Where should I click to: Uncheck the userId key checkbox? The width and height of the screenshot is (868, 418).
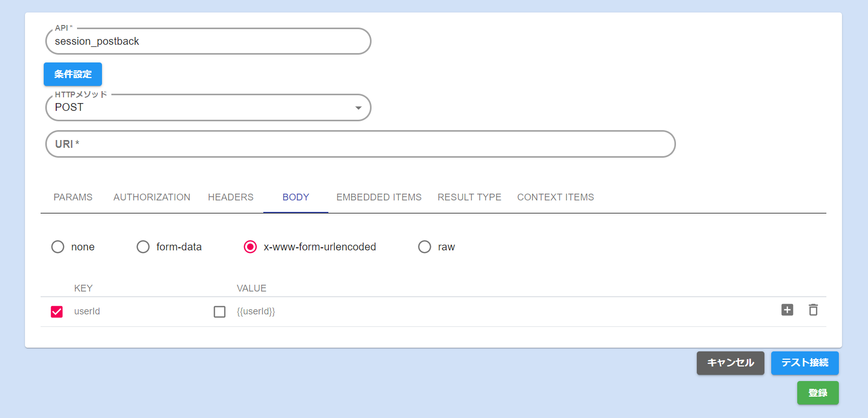[x=57, y=311]
